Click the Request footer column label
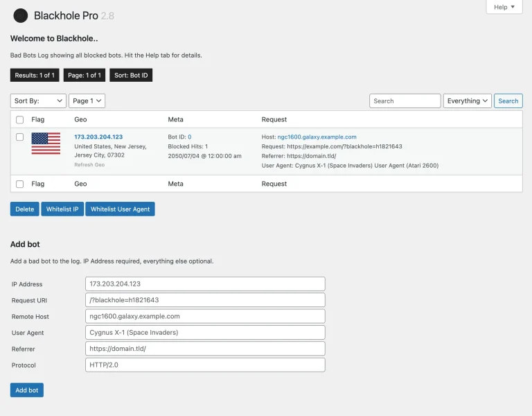The width and height of the screenshot is (532, 416). pyautogui.click(x=274, y=184)
